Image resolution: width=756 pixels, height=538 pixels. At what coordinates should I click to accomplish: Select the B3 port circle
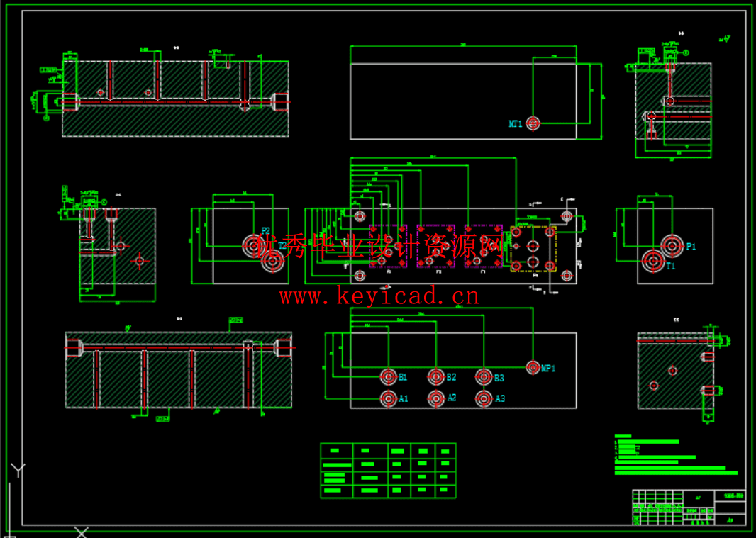(x=484, y=376)
